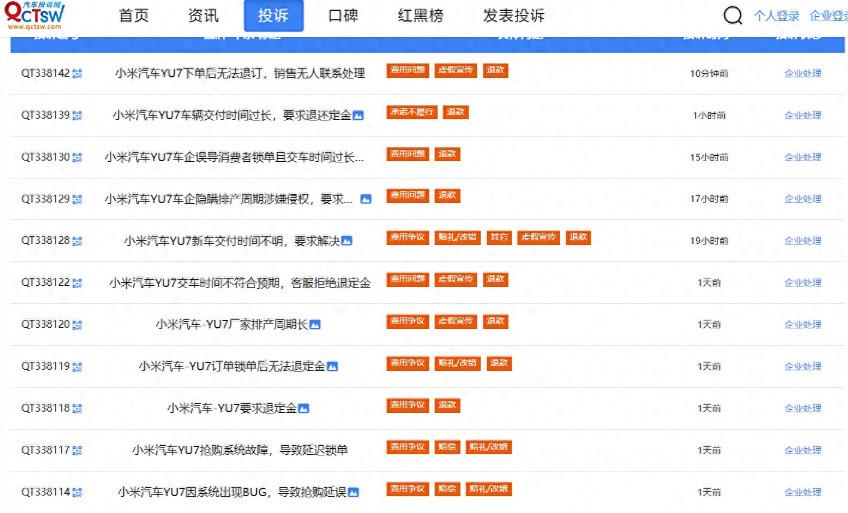Open QR code icon beside QT338128
Image resolution: width=848 pixels, height=513 pixels.
tap(77, 241)
